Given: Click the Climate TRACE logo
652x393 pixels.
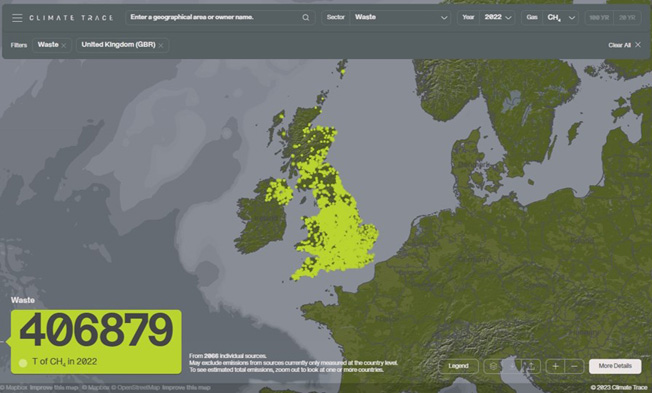Looking at the screenshot, I should pyautogui.click(x=71, y=18).
